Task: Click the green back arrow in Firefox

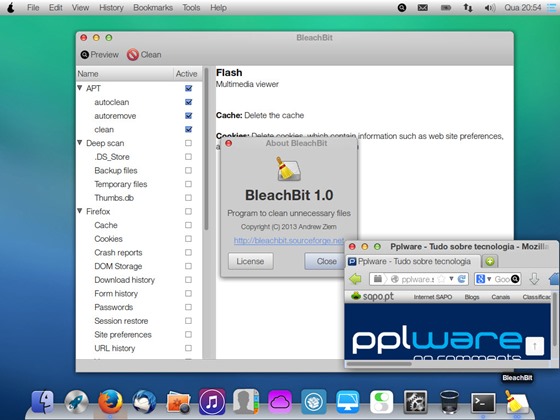Action: pos(355,279)
